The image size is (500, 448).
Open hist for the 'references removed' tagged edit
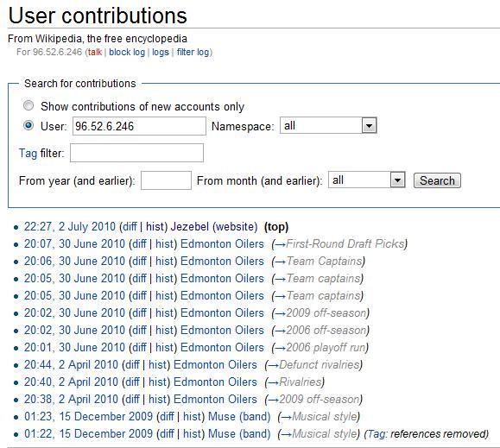point(192,433)
